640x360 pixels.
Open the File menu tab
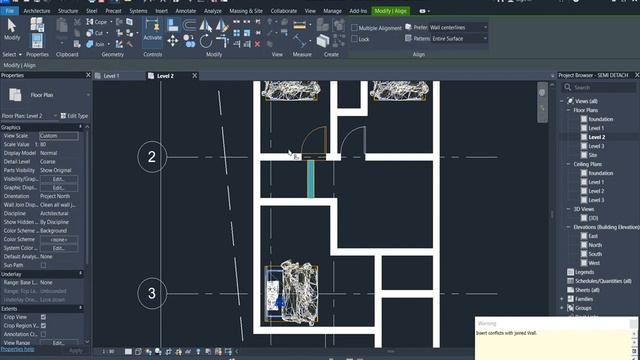click(x=9, y=11)
